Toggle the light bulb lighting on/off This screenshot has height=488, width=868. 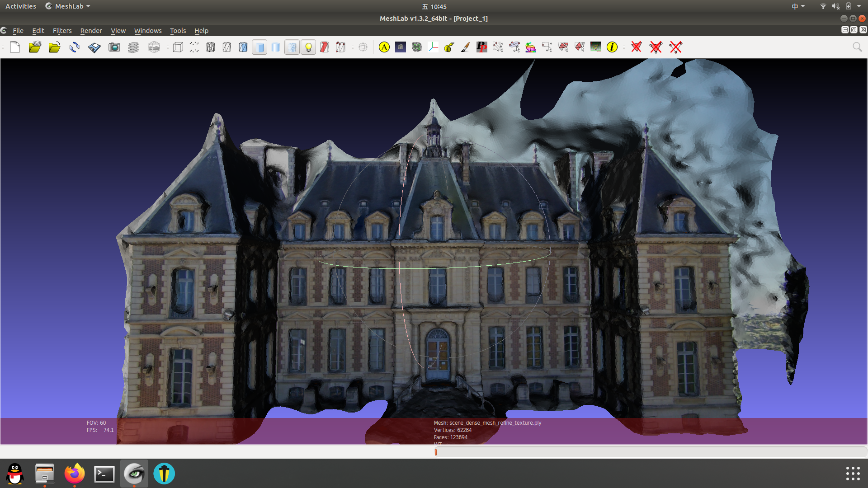(308, 47)
